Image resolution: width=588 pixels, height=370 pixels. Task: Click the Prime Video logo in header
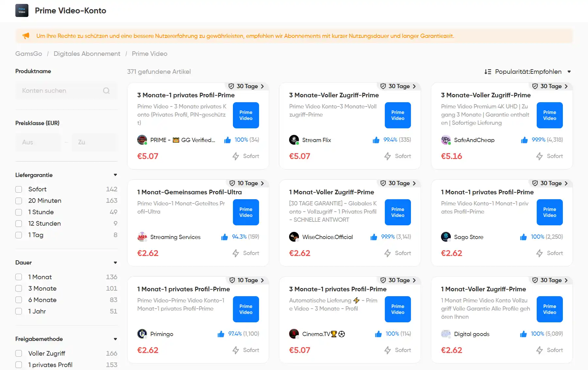point(22,10)
